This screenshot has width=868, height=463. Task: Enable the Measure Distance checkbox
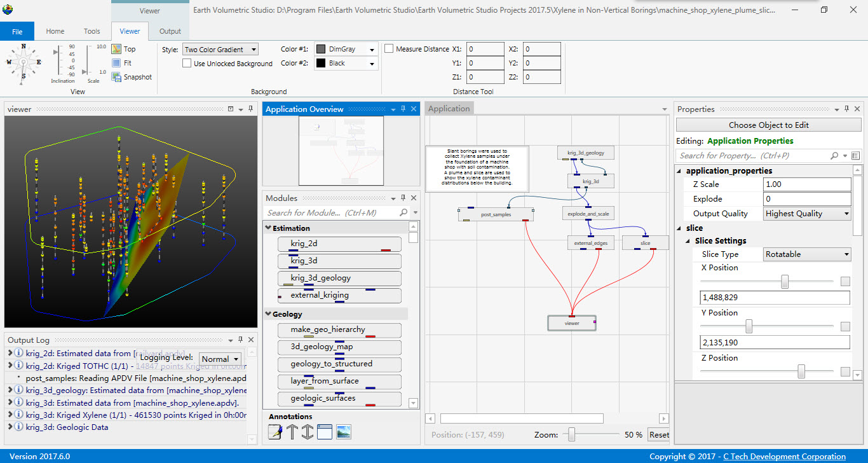coord(388,48)
